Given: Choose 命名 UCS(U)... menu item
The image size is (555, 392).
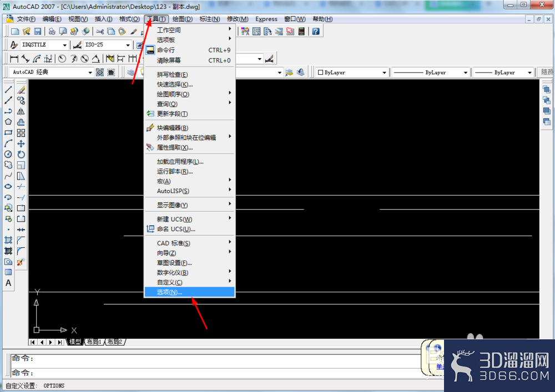Looking at the screenshot, I should [x=189, y=229].
